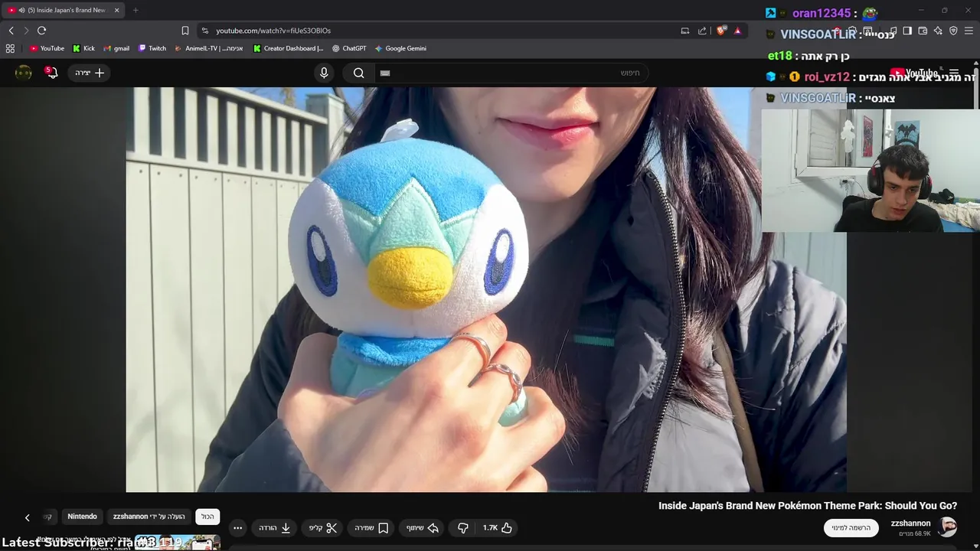980x551 pixels.
Task: Click the video player showing the Piplup plush
Action: [x=486, y=289]
